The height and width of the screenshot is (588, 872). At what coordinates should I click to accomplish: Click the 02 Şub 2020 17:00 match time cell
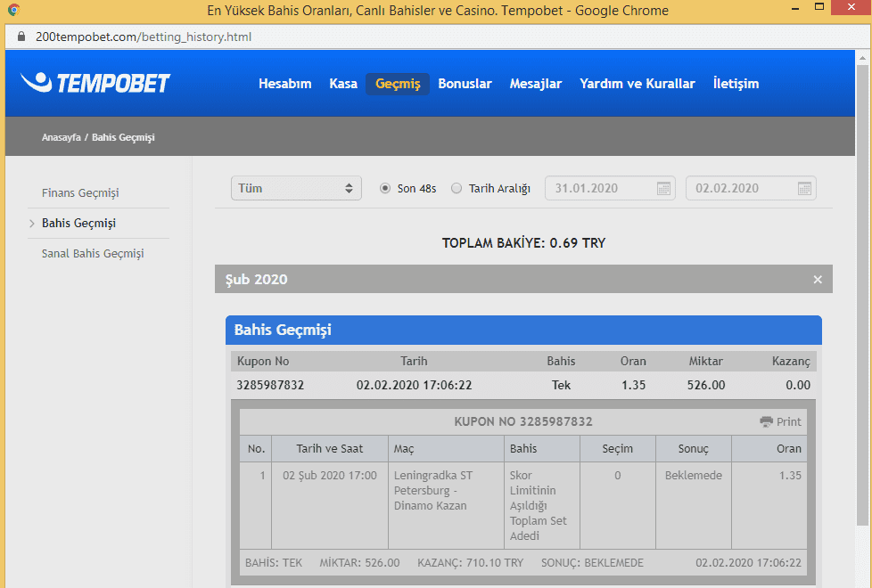(330, 476)
